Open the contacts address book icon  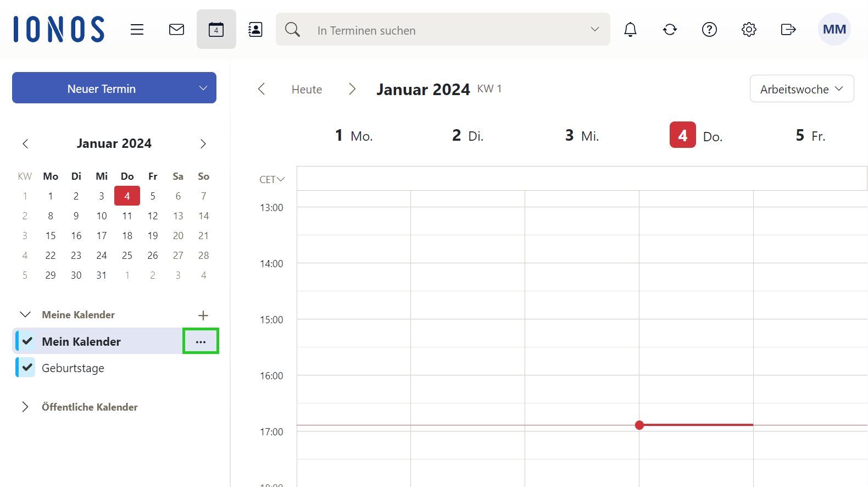pos(255,30)
